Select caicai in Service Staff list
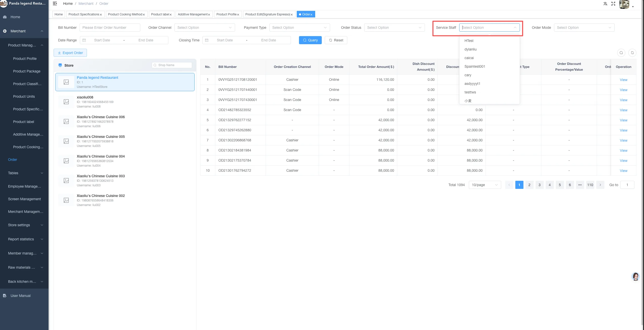 pyautogui.click(x=489, y=58)
